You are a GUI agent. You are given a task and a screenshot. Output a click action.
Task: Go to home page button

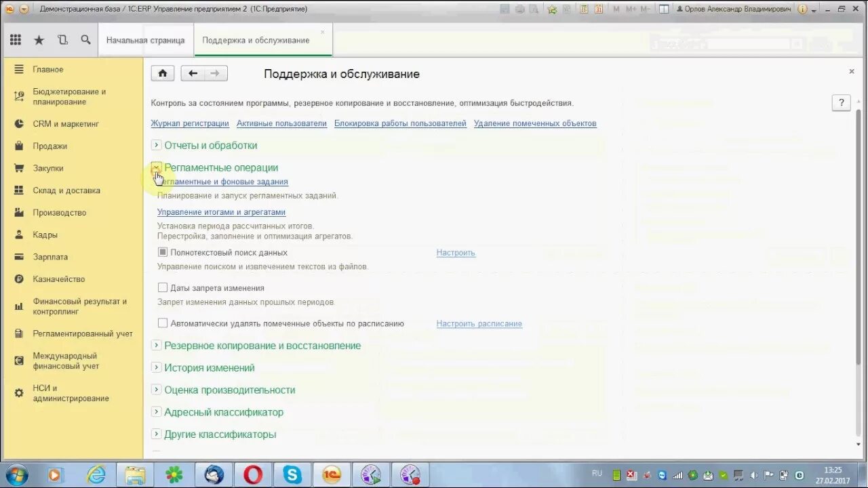pos(163,73)
